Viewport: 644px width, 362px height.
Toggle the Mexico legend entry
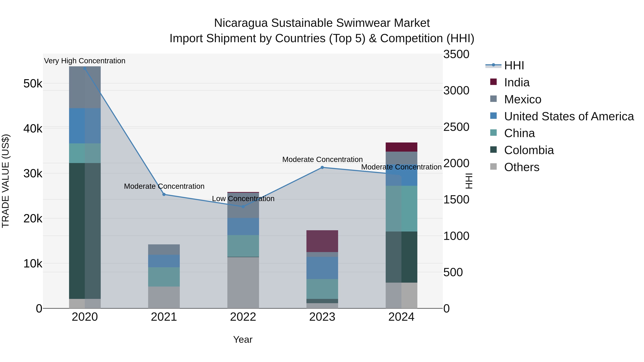(516, 99)
